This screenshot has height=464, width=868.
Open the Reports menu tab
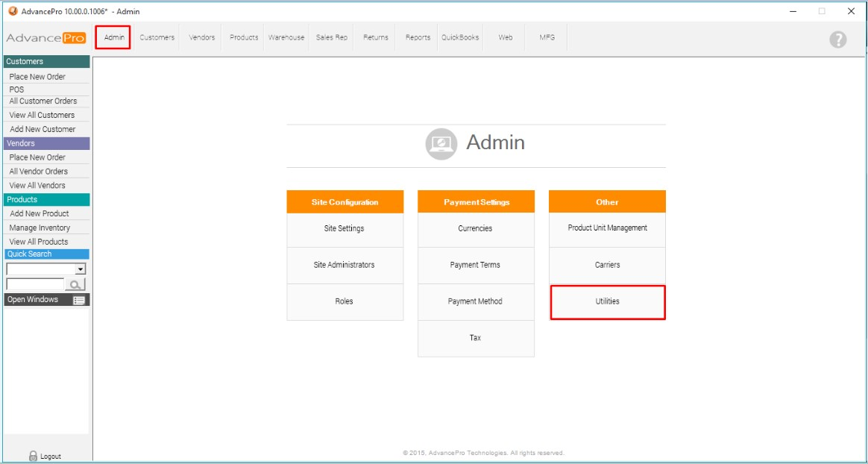418,37
